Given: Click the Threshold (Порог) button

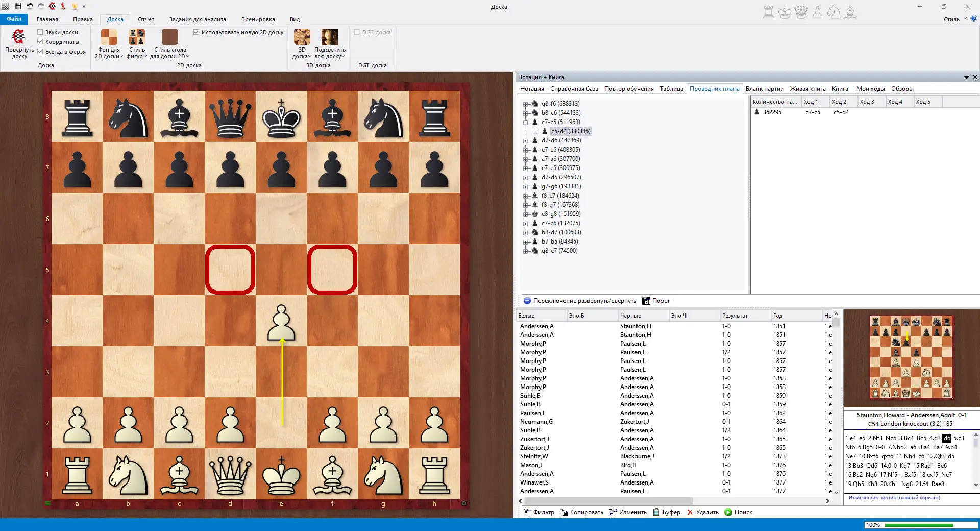Looking at the screenshot, I should click(x=656, y=301).
